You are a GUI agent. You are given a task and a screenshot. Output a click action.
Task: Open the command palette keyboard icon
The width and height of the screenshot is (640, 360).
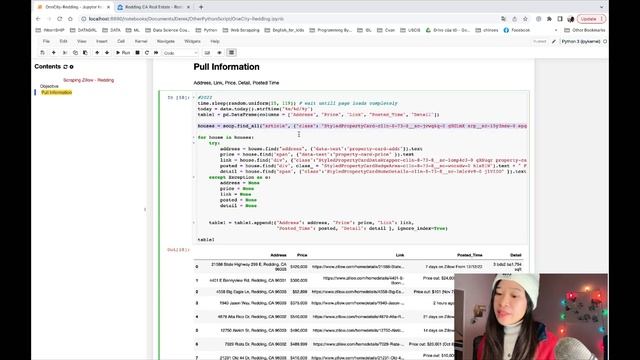coord(207,53)
